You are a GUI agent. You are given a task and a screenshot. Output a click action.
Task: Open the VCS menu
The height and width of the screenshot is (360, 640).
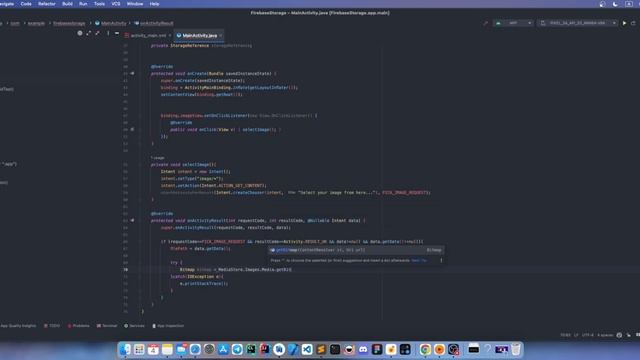click(116, 4)
